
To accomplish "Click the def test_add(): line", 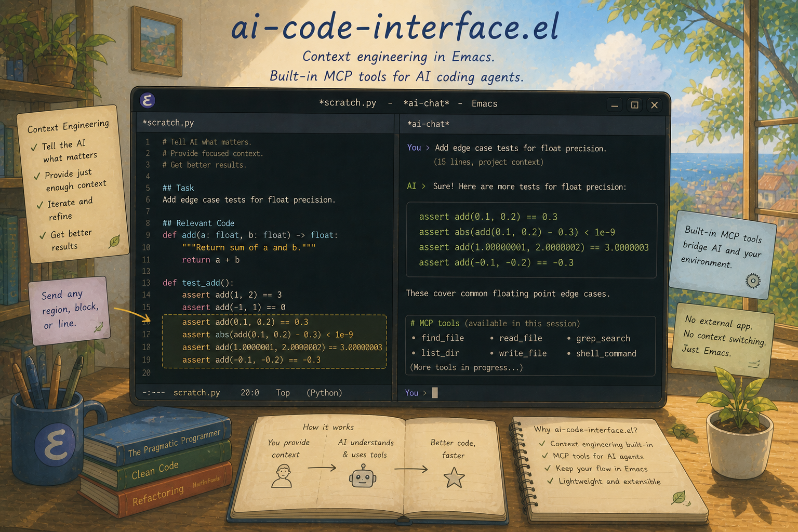I will (198, 283).
